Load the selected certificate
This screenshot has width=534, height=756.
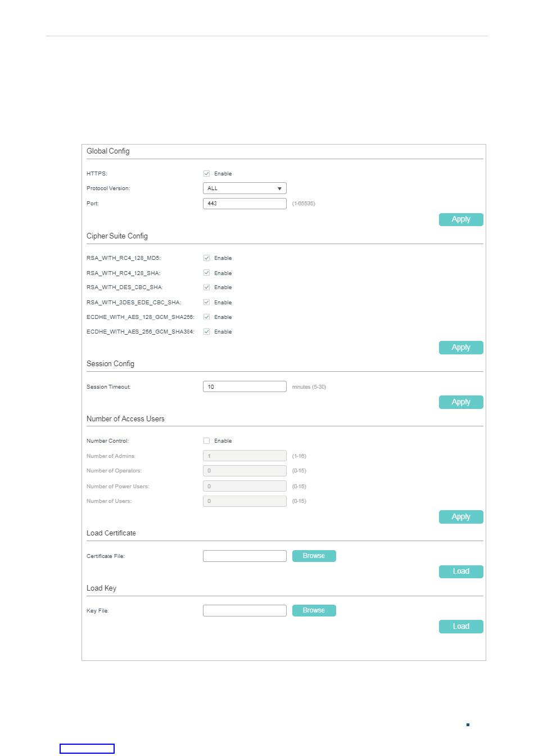coord(461,571)
